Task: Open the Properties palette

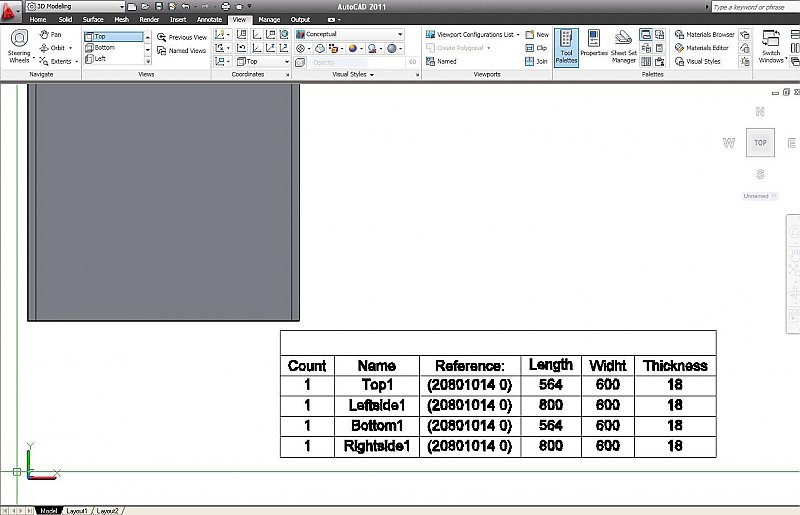Action: point(594,45)
